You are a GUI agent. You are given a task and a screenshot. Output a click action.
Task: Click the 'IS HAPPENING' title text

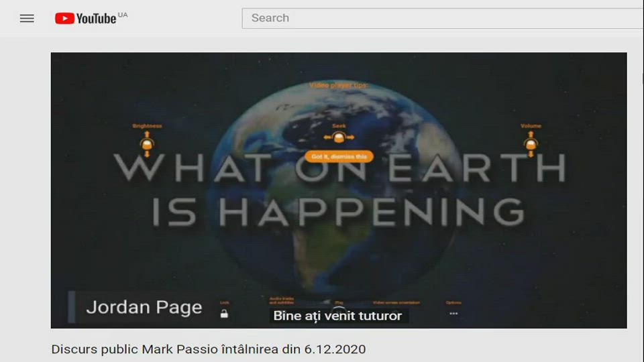point(339,212)
